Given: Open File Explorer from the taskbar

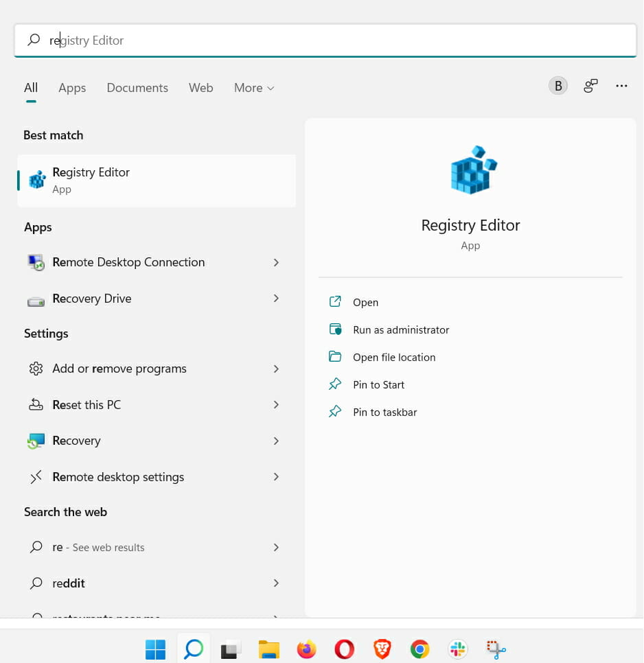Looking at the screenshot, I should pyautogui.click(x=269, y=649).
